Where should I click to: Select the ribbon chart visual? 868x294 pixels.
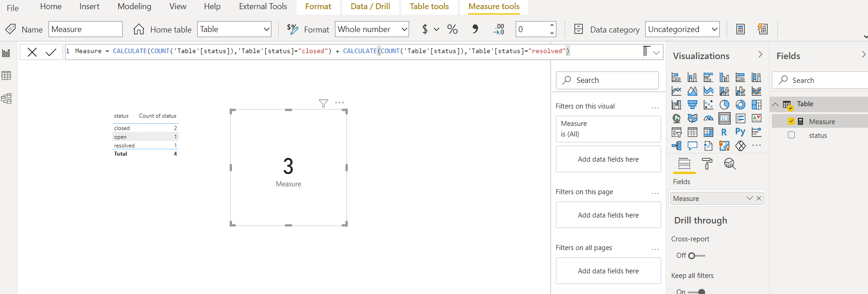click(x=756, y=91)
